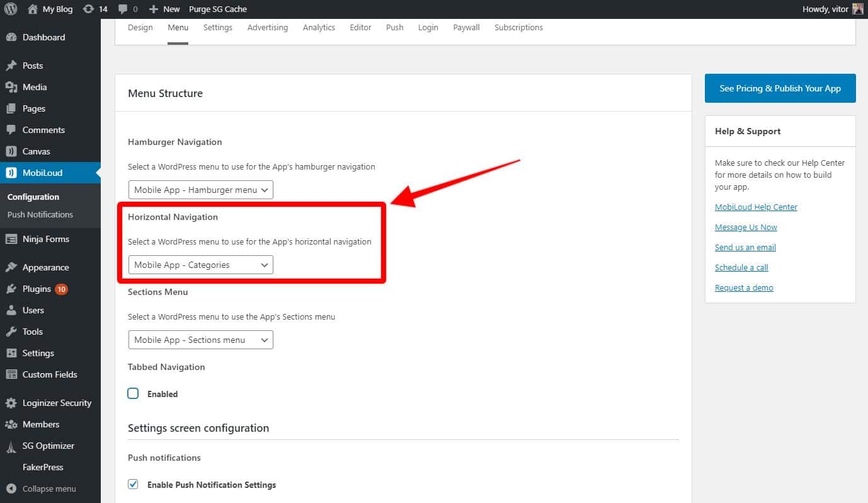Click See Pricing & Publish Your App button
This screenshot has height=503, width=868.
780,88
